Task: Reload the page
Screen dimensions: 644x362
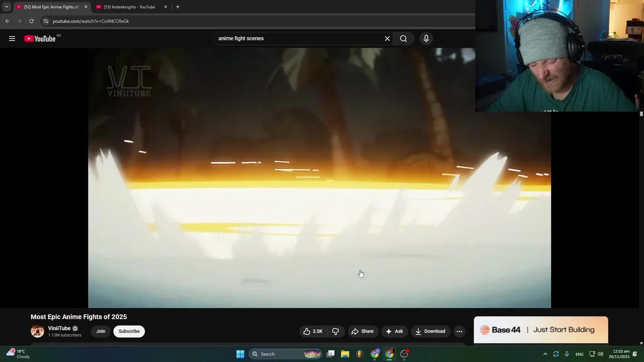Action: [x=32, y=21]
